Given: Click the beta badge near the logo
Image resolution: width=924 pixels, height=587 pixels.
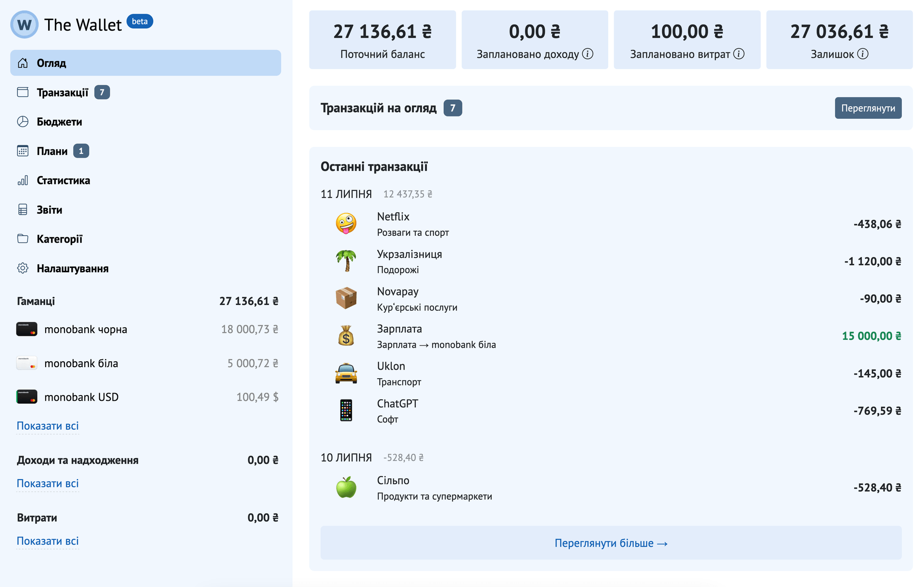Looking at the screenshot, I should click(x=140, y=22).
